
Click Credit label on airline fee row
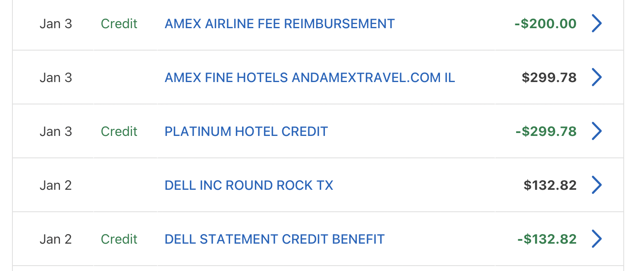(119, 24)
